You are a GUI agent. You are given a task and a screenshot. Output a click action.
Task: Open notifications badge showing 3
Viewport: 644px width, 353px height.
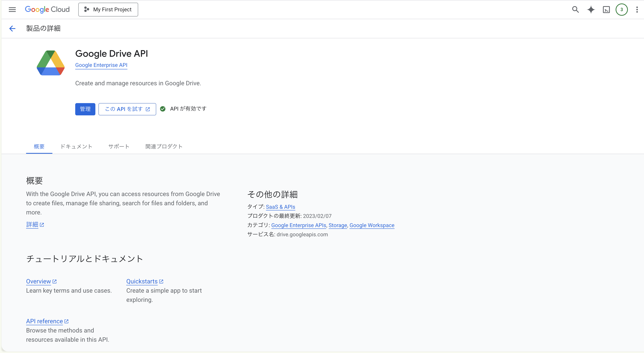[x=622, y=10]
